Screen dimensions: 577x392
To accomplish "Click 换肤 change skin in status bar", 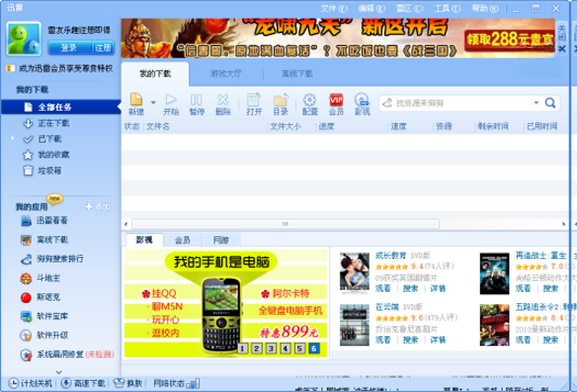I will click(x=128, y=384).
